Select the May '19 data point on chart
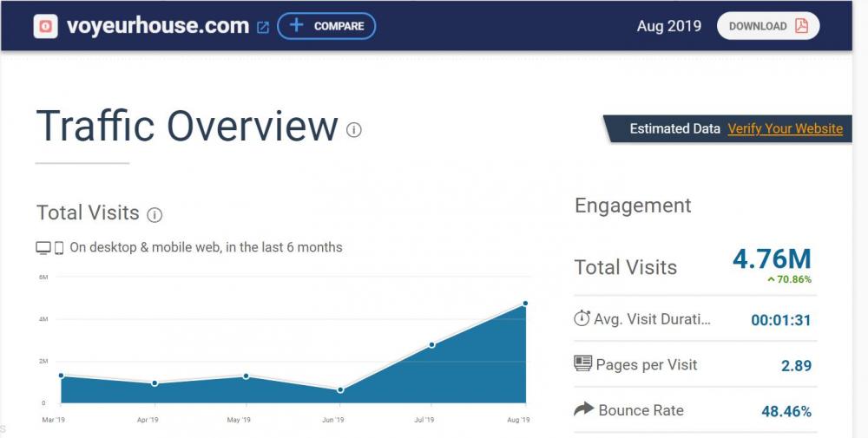The height and width of the screenshot is (438, 868). pos(247,376)
